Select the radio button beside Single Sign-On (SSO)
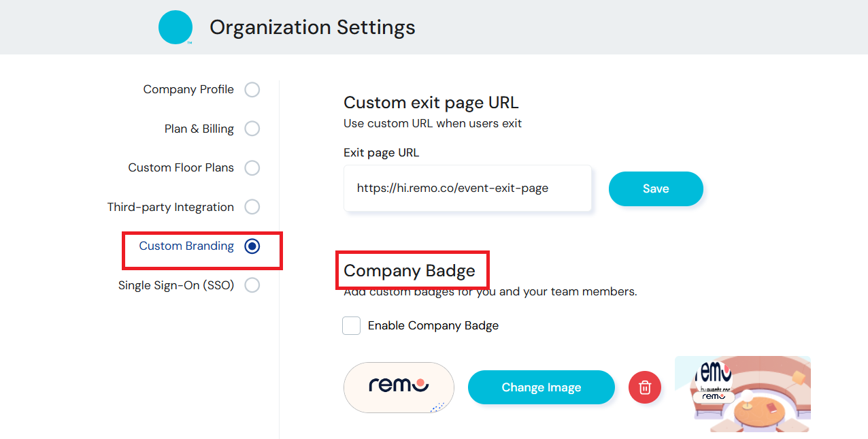 tap(252, 285)
